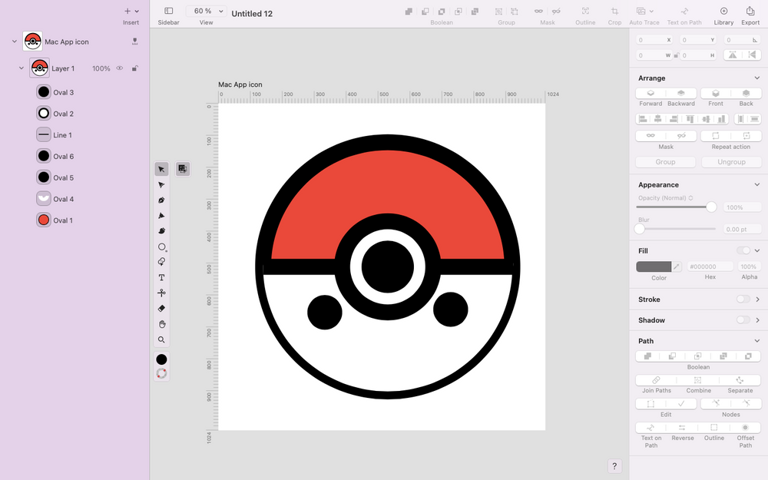Image resolution: width=768 pixels, height=480 pixels.
Task: Click the Insert plus button
Action: tap(127, 11)
